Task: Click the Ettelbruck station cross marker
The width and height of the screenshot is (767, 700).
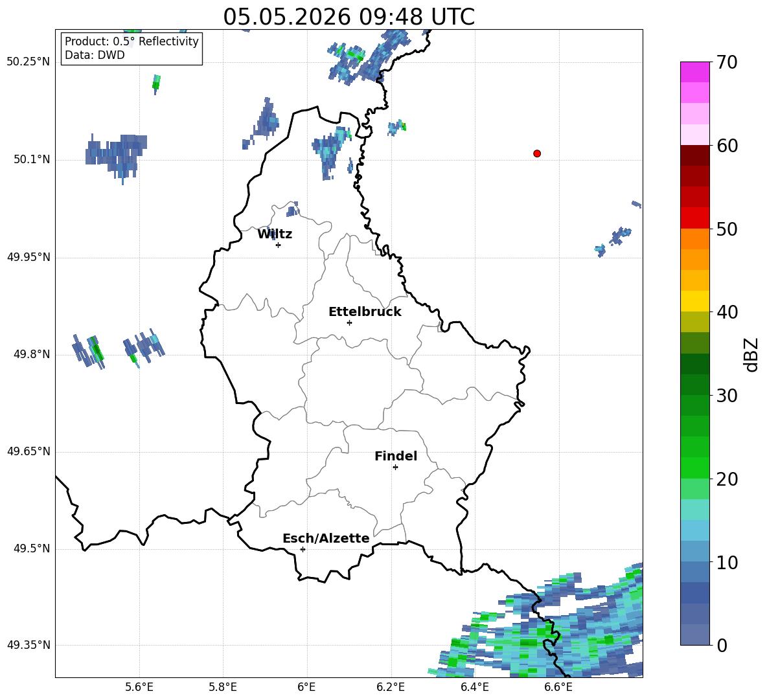Action: click(x=349, y=322)
